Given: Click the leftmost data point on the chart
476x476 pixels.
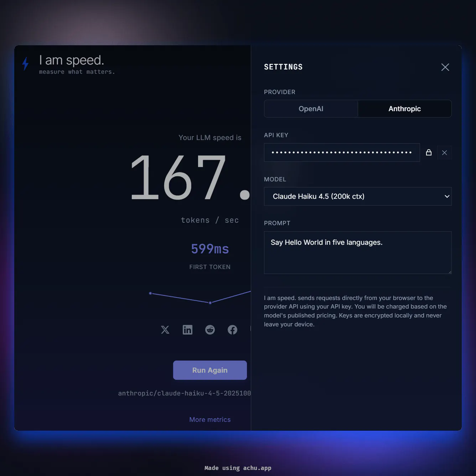Looking at the screenshot, I should tap(150, 293).
